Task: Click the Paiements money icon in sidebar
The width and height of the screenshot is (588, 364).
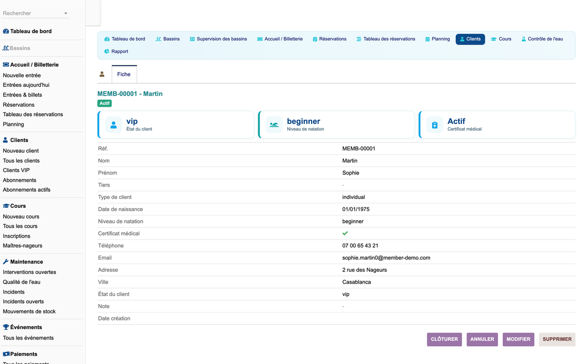Action: pos(6,354)
